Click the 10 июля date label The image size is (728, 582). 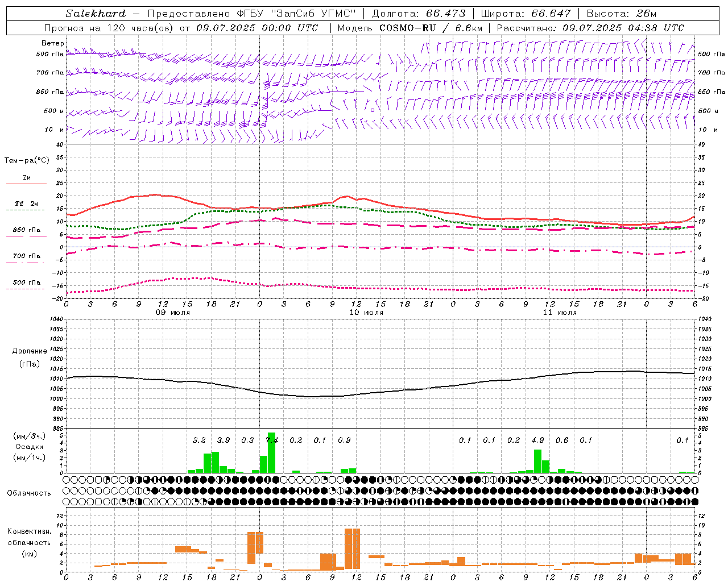(366, 313)
